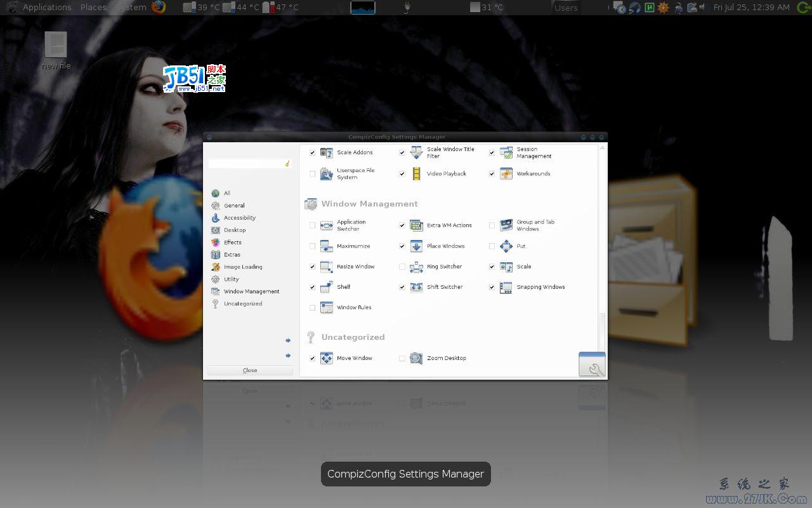Open the Session Management plugin icon

click(506, 152)
